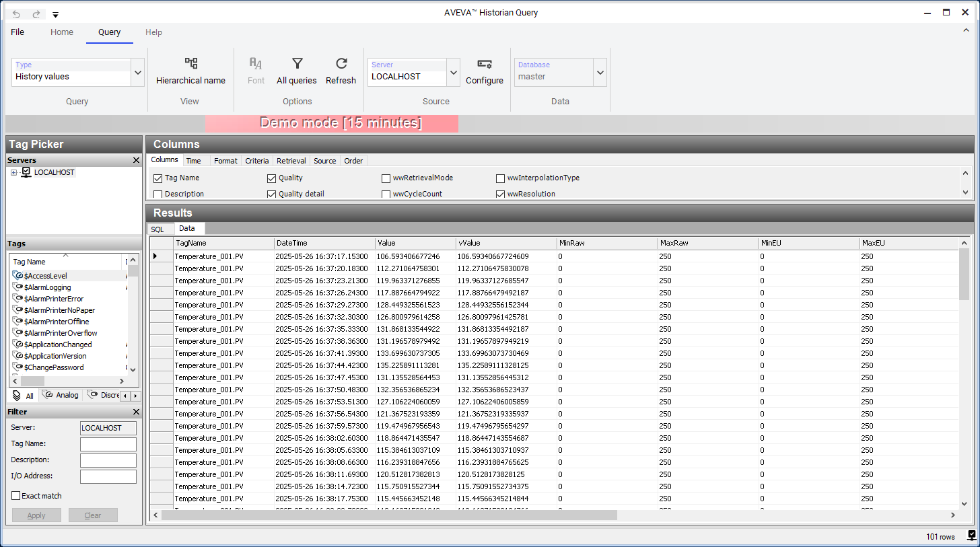The width and height of the screenshot is (980, 547).
Task: Toggle the Quality column checkbox
Action: tap(272, 178)
